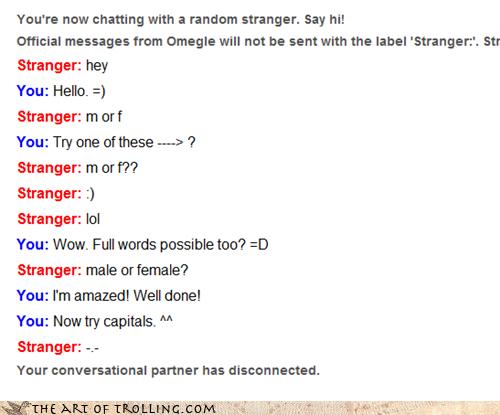Click the 'Try one of these' reply

pyautogui.click(x=124, y=142)
